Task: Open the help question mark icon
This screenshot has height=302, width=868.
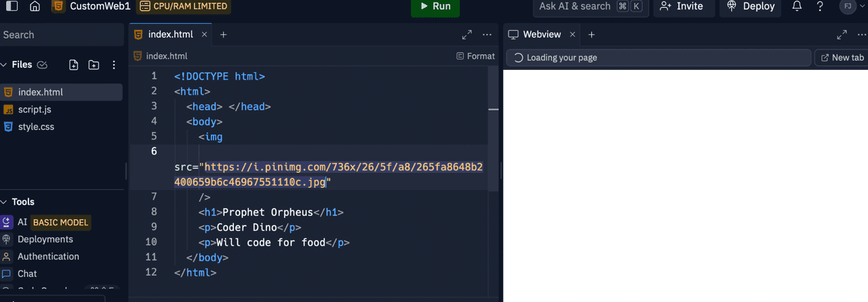Action: coord(820,6)
